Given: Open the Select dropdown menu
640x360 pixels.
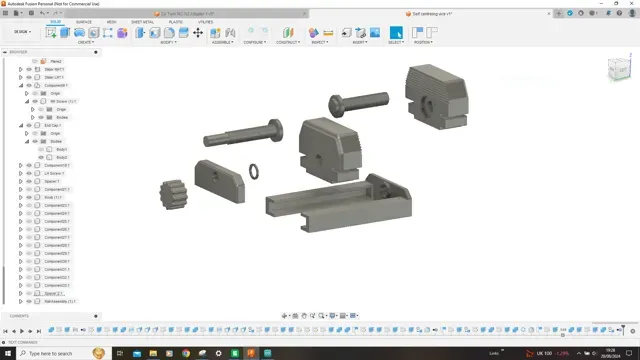Looking at the screenshot, I should [396, 42].
